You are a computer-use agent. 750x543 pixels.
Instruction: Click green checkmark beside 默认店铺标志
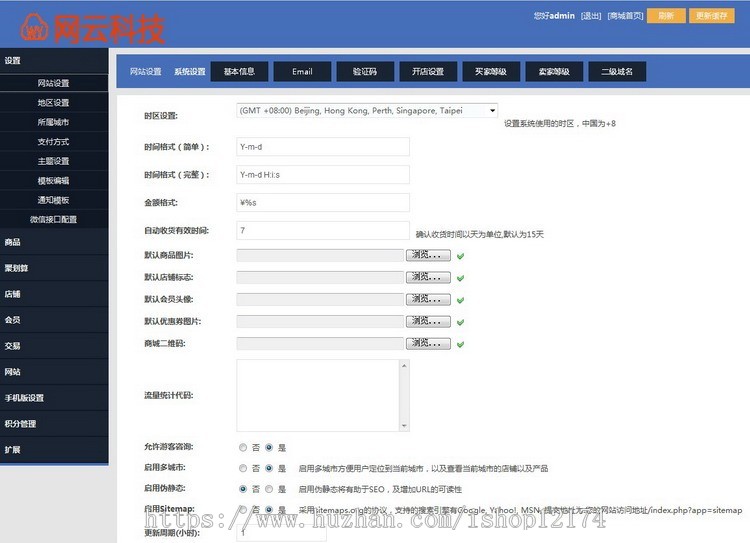tap(460, 278)
